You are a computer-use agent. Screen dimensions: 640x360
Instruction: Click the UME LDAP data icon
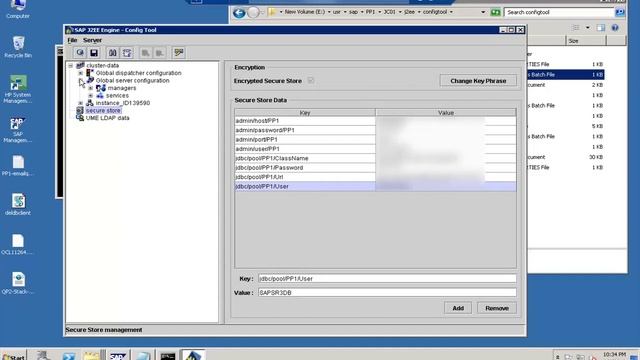80,118
